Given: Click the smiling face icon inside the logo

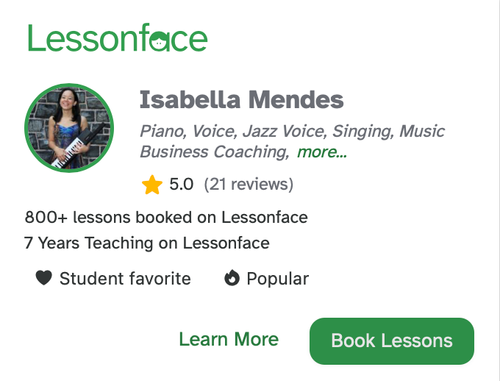Looking at the screenshot, I should (x=158, y=40).
